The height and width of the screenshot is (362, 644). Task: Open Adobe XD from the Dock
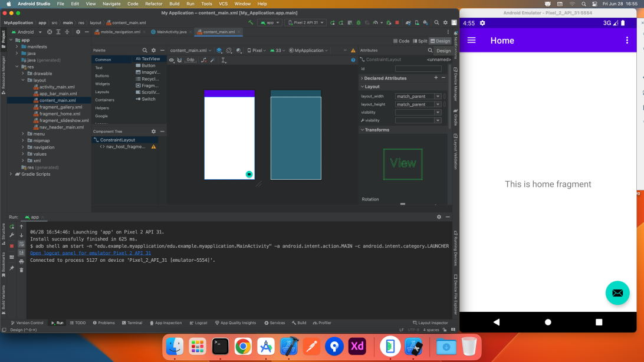pyautogui.click(x=357, y=347)
